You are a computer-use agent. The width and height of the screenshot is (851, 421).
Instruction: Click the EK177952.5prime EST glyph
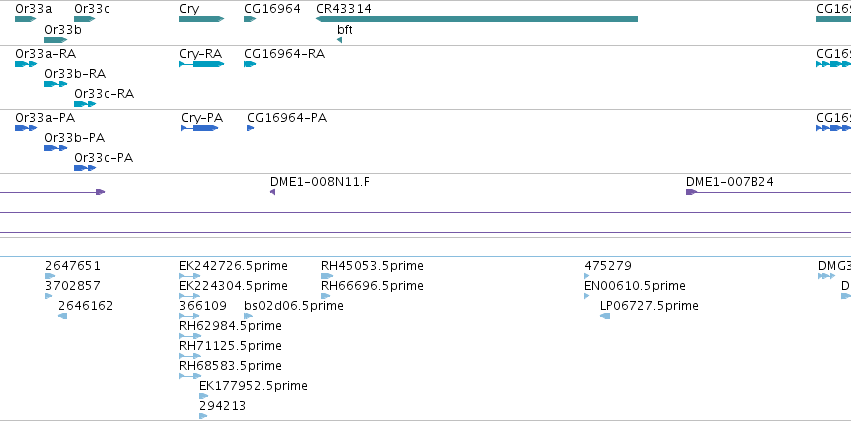[x=204, y=397]
